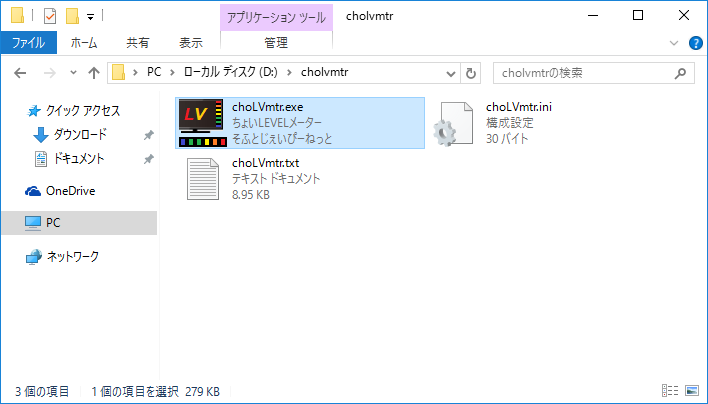The image size is (708, 404).
Task: Select the choLVmtr.ini gear file icon
Action: 453,124
